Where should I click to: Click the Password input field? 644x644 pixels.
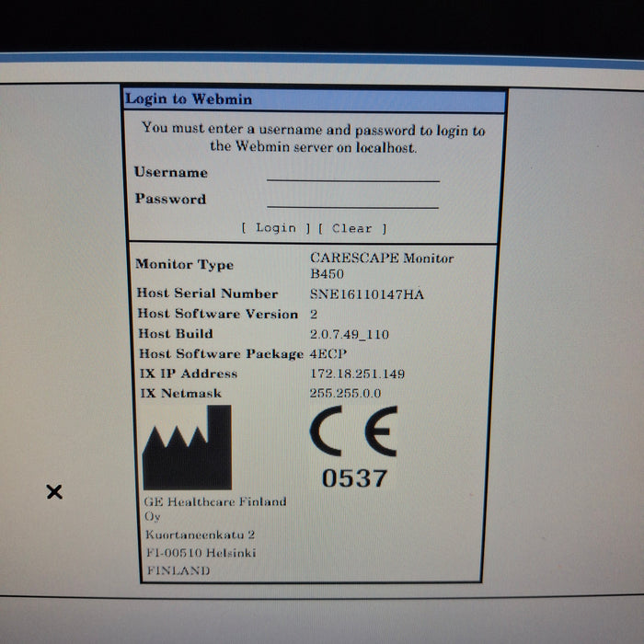pyautogui.click(x=352, y=201)
